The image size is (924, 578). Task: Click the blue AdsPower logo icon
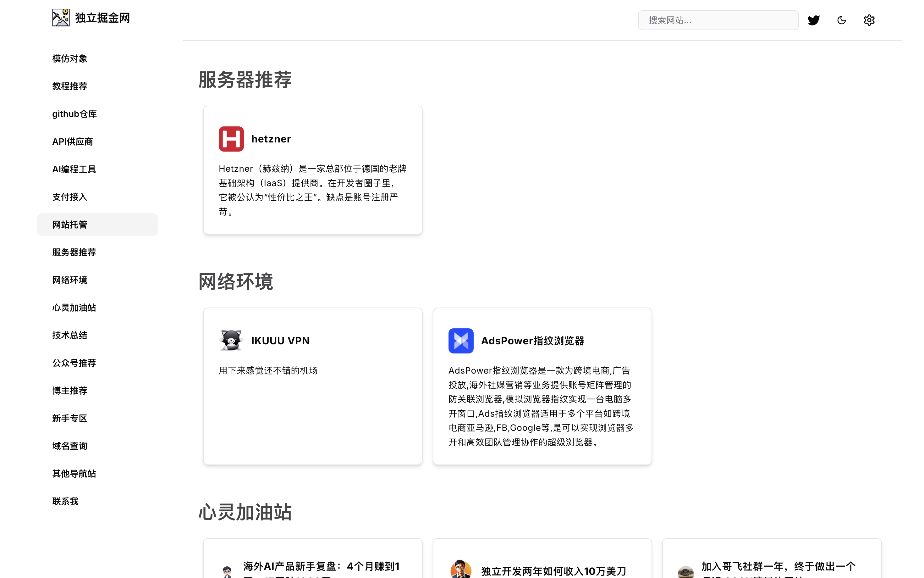pyautogui.click(x=461, y=341)
